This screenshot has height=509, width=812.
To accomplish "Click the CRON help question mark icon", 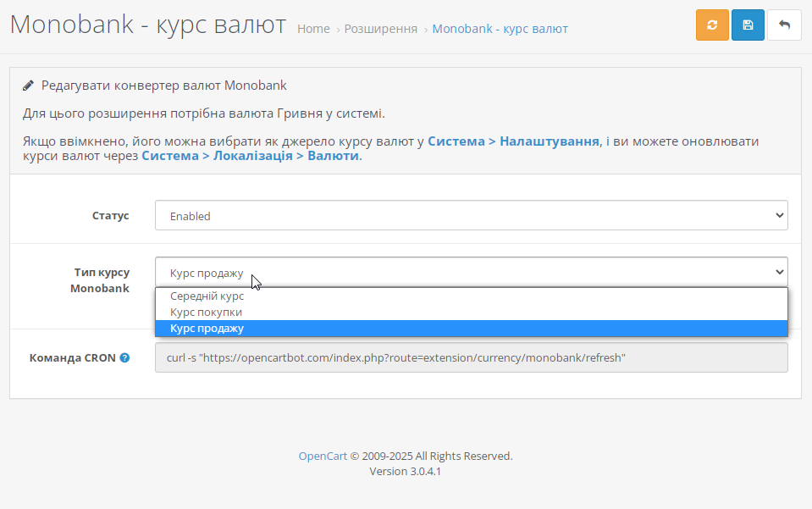I will (124, 357).
